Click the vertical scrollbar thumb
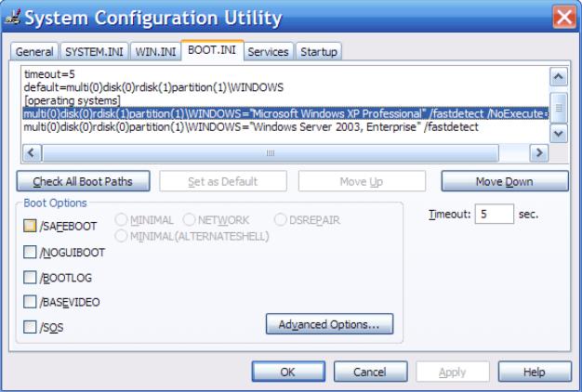The width and height of the screenshot is (582, 392). click(558, 108)
